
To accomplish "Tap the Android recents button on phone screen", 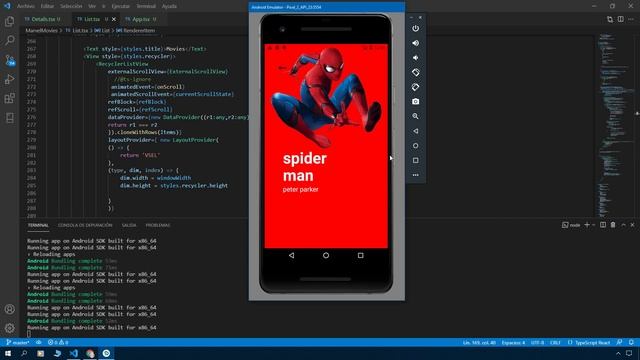I will coord(360,255).
